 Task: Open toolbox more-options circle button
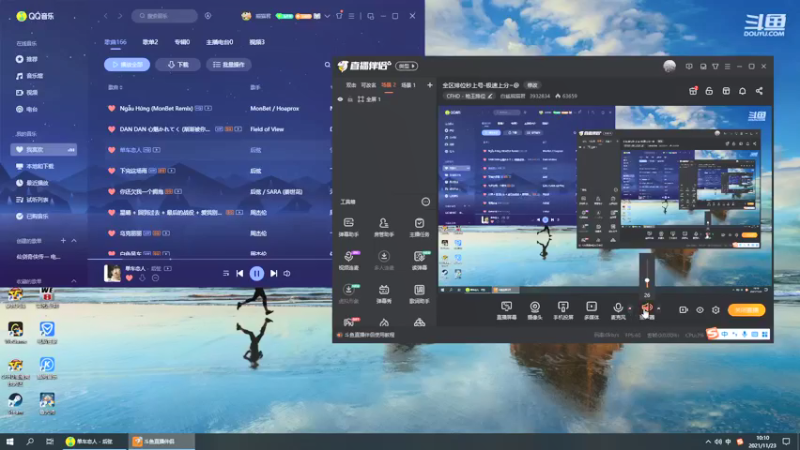426,202
